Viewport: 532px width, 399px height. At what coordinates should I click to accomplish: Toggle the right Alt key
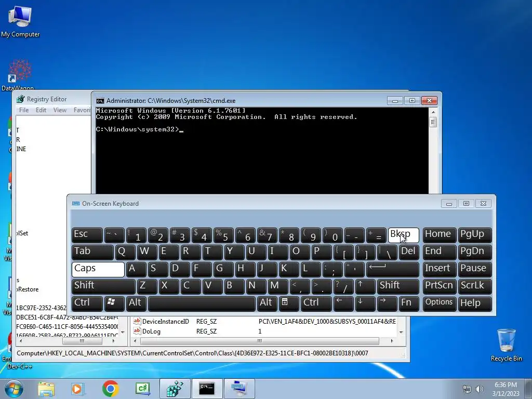[267, 303]
